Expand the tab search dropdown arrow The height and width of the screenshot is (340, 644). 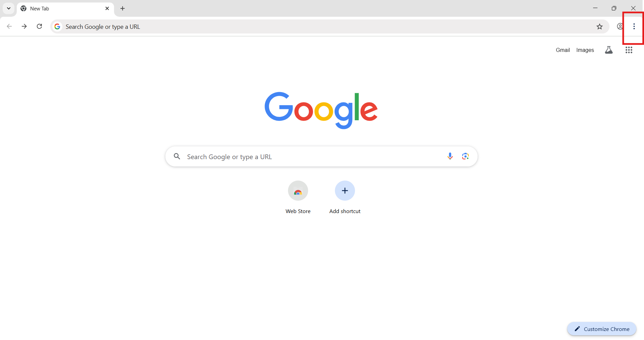(x=9, y=8)
